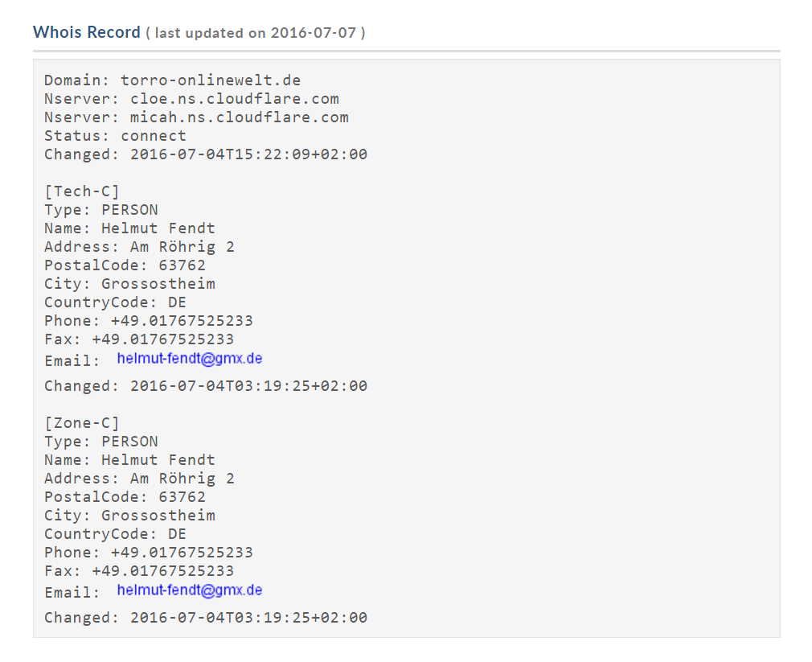
Task: Click the Zone-C Fax number line
Action: click(139, 571)
